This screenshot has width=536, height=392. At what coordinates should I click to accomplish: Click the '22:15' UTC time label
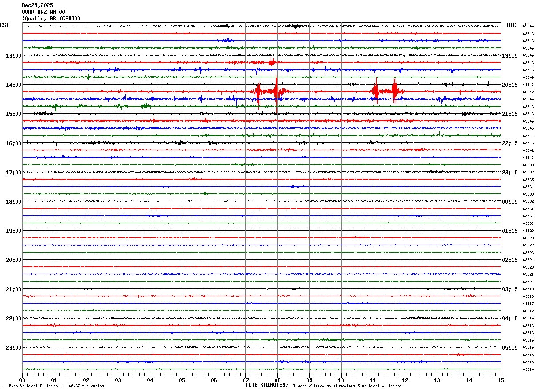pyautogui.click(x=510, y=143)
